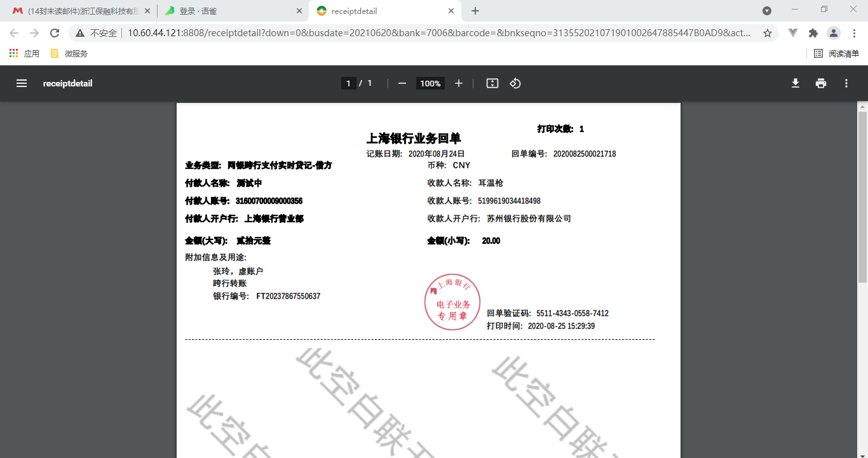Click amount in words 贰拾元整

point(254,241)
